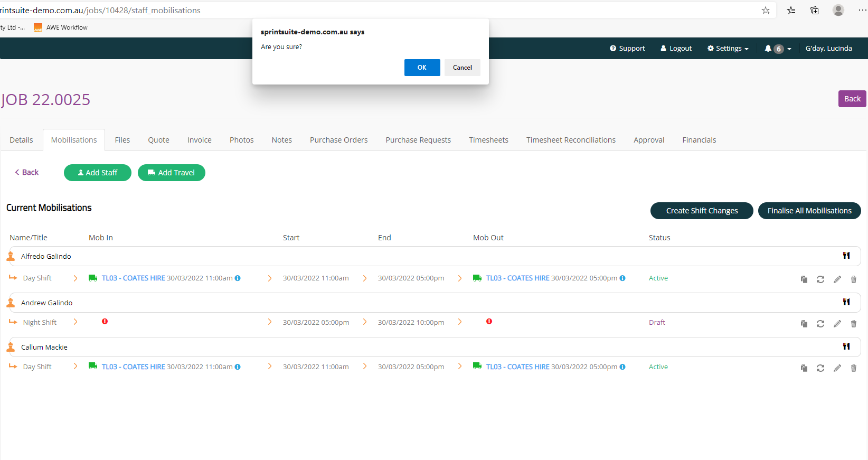Viewport: 868px width, 460px height.
Task: Click info icon on Alfredo's Mob In
Action: tap(238, 278)
